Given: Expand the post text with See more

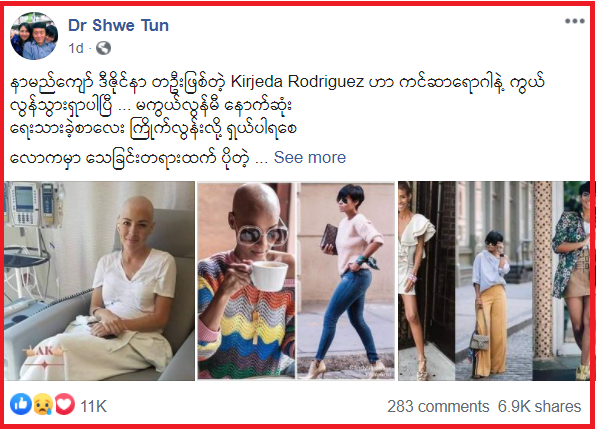Looking at the screenshot, I should [310, 157].
